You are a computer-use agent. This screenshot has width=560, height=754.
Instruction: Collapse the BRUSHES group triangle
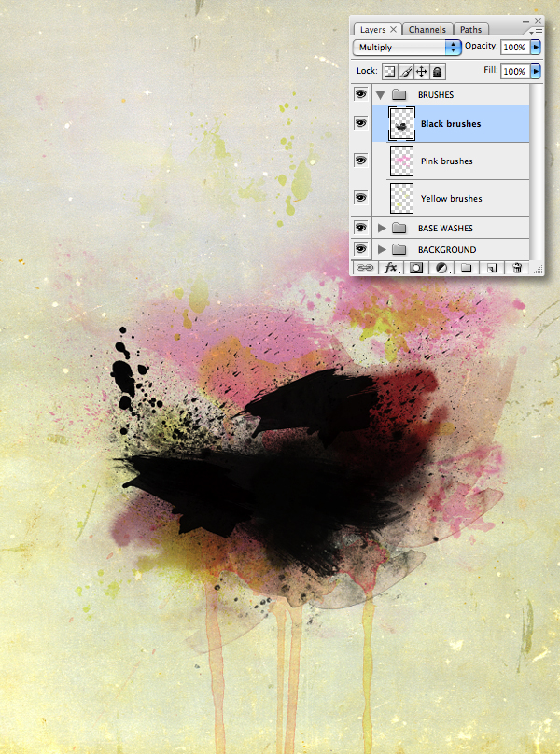381,95
